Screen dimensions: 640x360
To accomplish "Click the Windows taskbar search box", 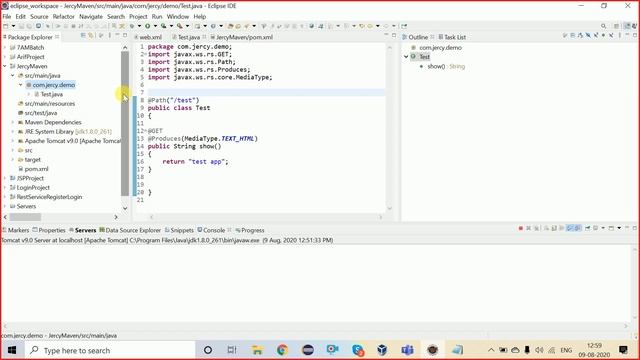I will click(110, 350).
